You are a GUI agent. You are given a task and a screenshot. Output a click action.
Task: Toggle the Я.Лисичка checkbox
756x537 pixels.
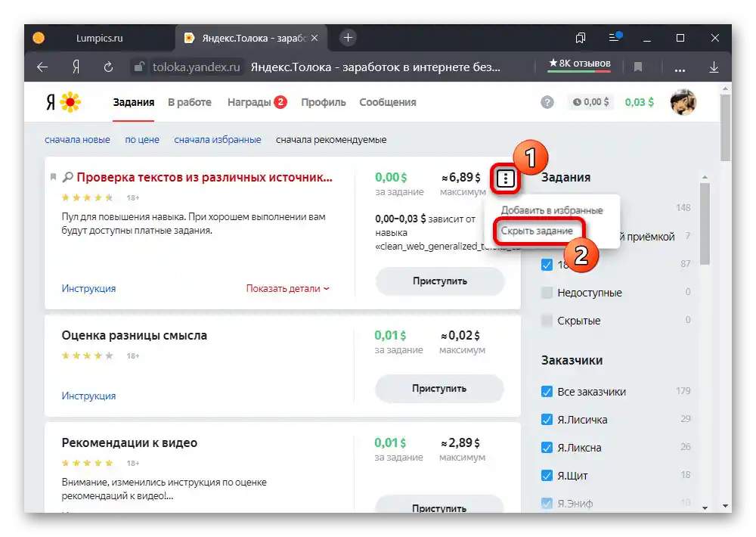pos(547,419)
